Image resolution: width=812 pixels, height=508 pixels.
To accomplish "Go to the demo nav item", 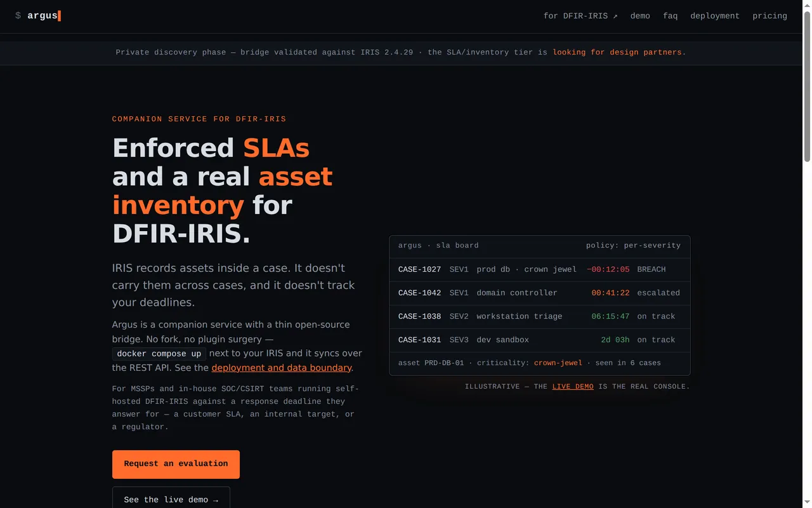I will click(x=640, y=16).
